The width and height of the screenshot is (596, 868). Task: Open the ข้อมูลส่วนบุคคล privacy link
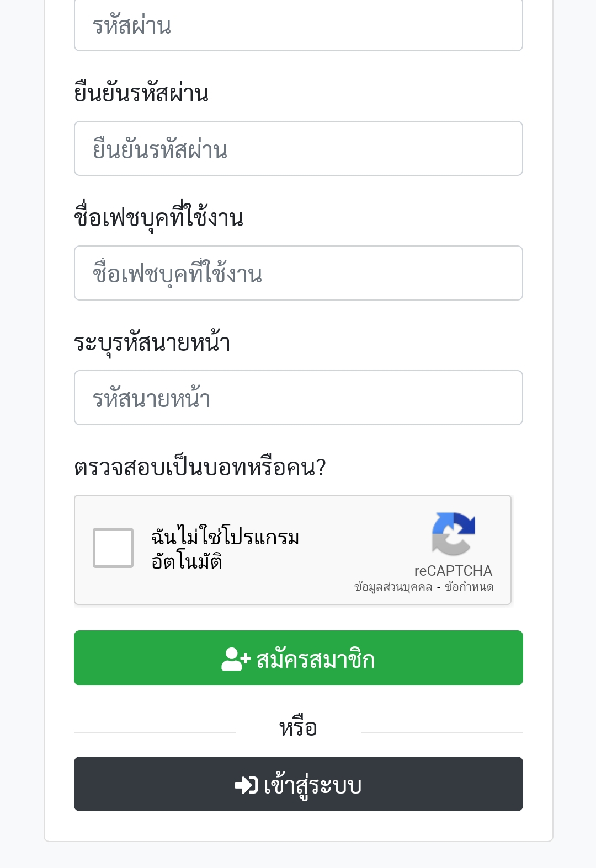393,587
